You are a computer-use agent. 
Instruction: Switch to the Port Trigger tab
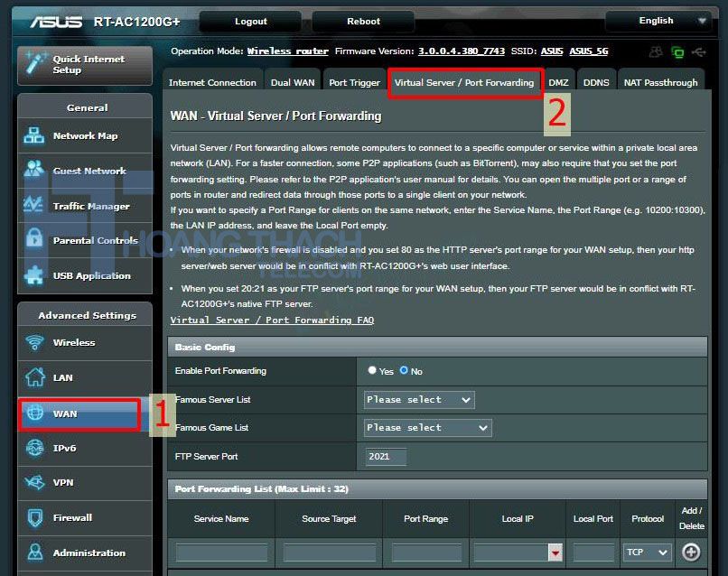[x=354, y=83]
